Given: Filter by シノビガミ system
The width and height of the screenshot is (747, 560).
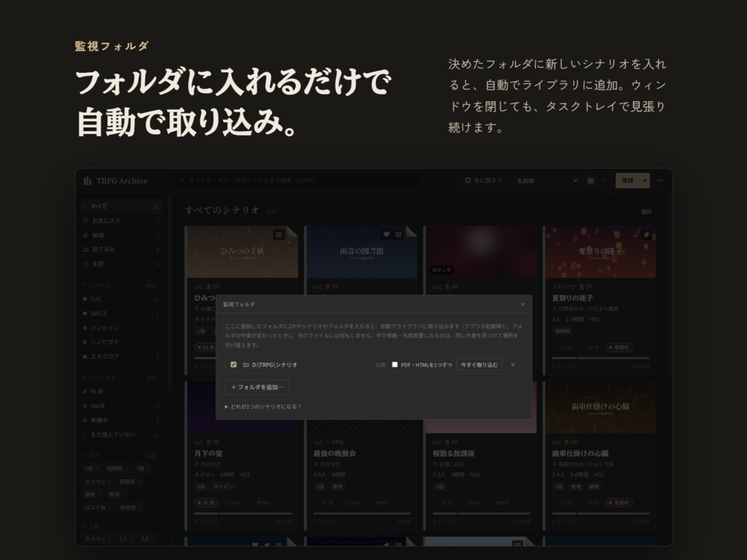Looking at the screenshot, I should coord(121,342).
